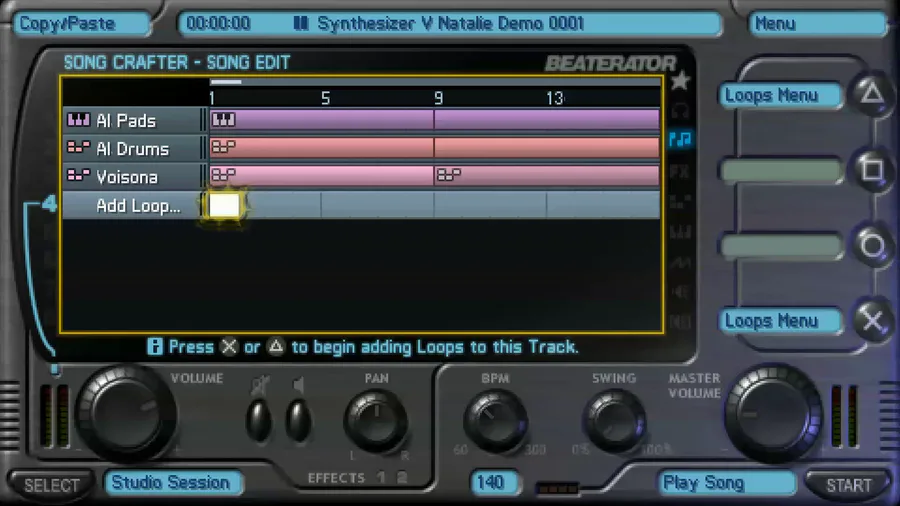Image resolution: width=900 pixels, height=506 pixels.
Task: Adjust the SWING knob
Action: [614, 422]
